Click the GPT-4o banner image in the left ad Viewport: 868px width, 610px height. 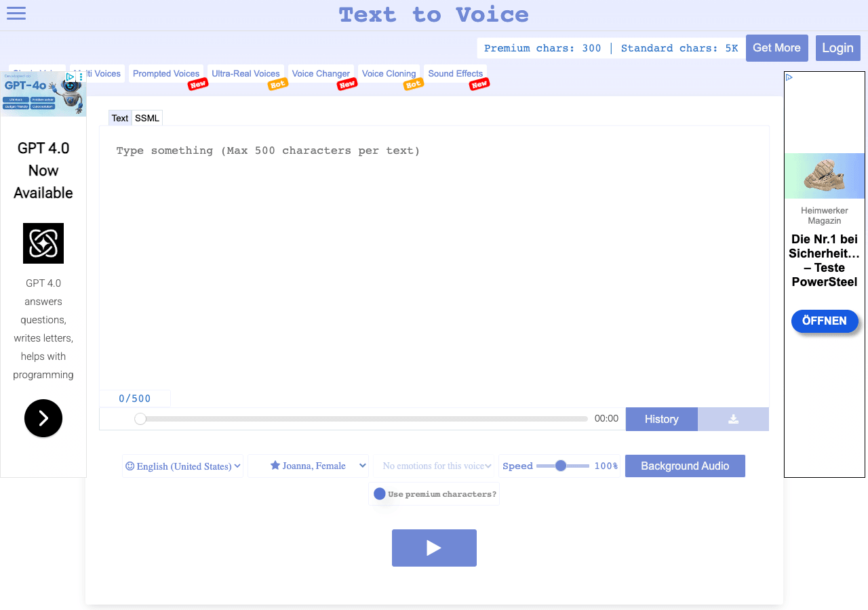pos(43,94)
